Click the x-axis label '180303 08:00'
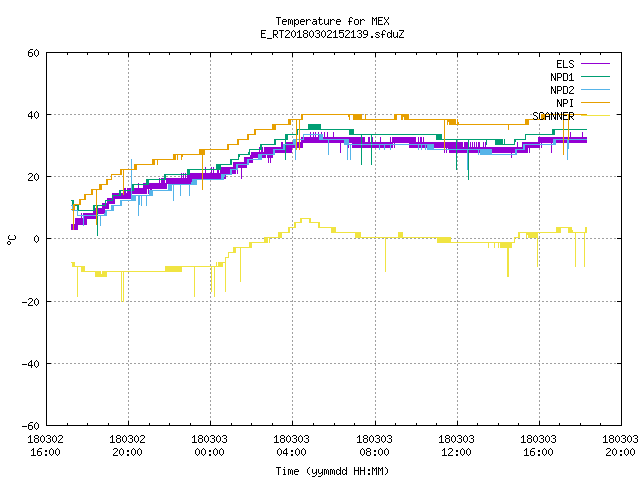Viewport: 640px width, 480px height. 374,446
